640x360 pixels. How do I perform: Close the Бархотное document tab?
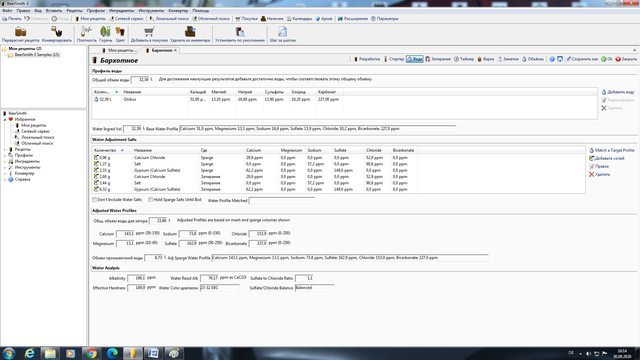pyautogui.click(x=176, y=51)
